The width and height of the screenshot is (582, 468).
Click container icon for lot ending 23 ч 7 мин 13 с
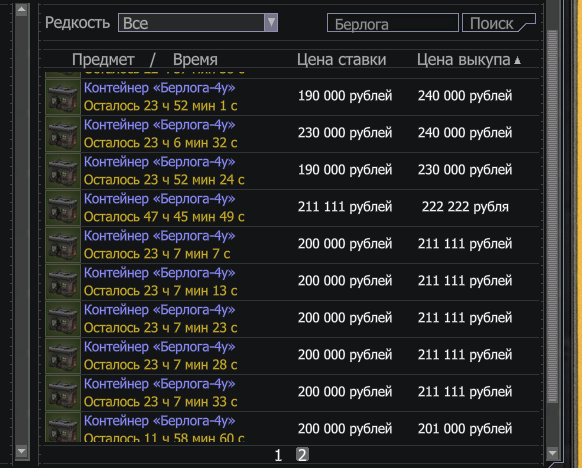pos(63,282)
